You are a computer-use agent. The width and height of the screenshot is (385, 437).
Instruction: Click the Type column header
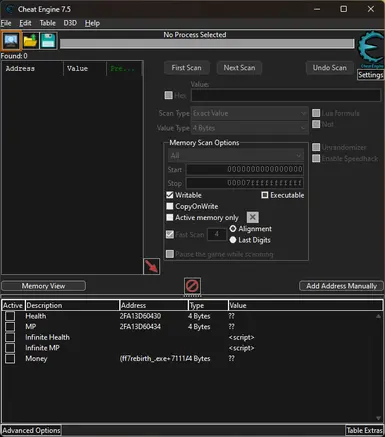[x=208, y=305]
